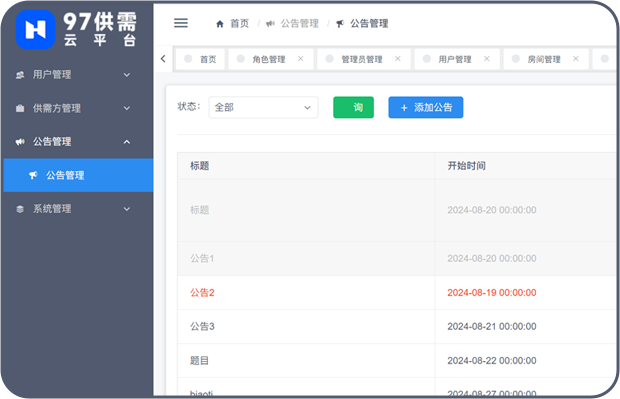Expand the 系统管理 sidebar menu
Viewport: 620px width, 399px height.
127,209
